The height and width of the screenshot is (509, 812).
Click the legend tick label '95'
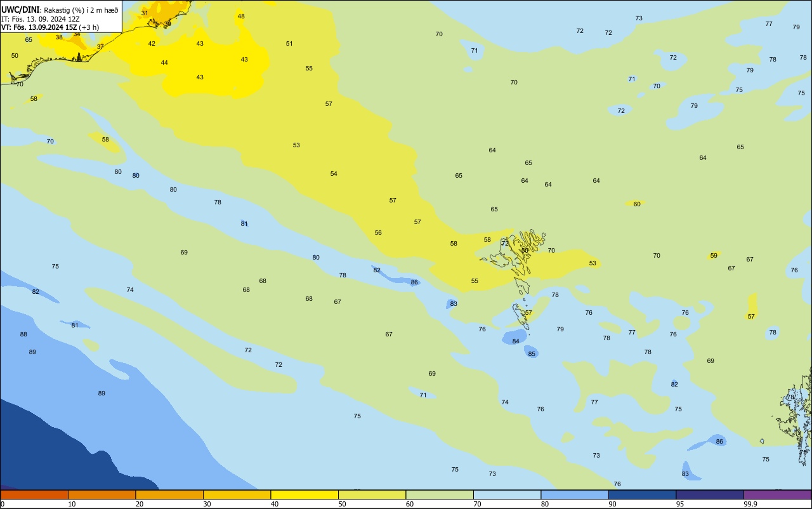tap(680, 504)
